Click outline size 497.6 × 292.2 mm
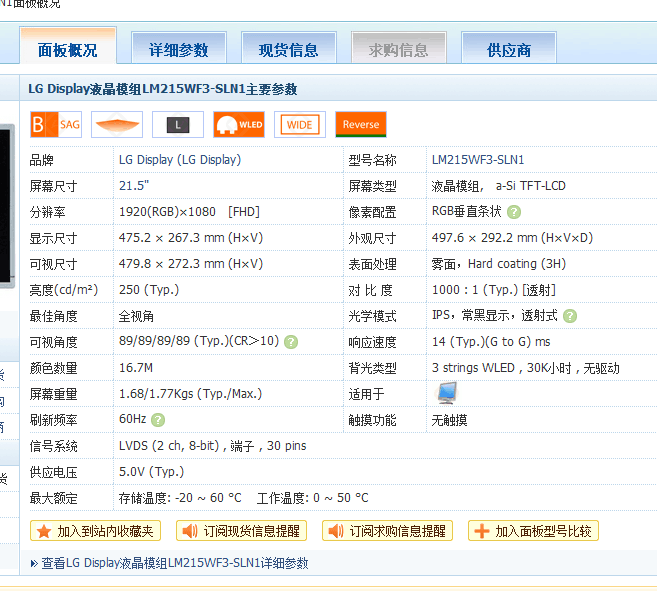 point(512,238)
